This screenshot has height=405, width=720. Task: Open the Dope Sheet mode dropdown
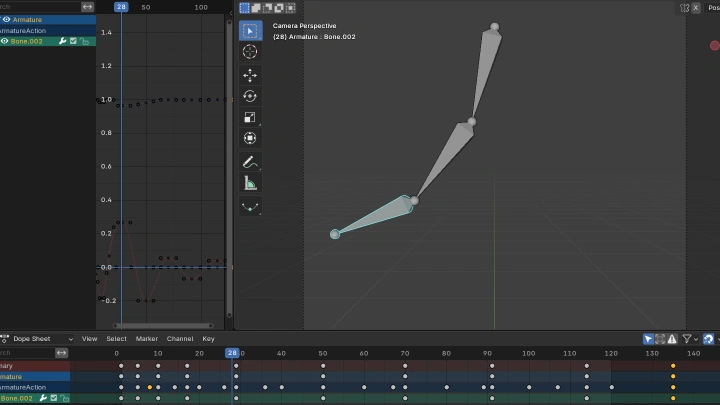38,339
